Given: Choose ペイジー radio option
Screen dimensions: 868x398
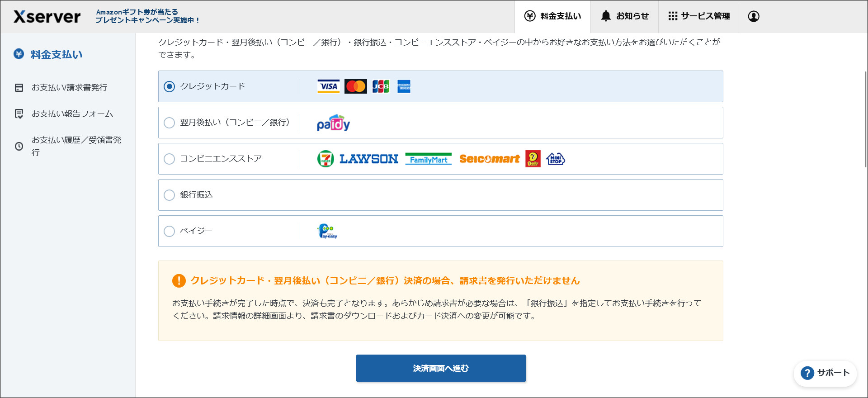Looking at the screenshot, I should coord(169,231).
